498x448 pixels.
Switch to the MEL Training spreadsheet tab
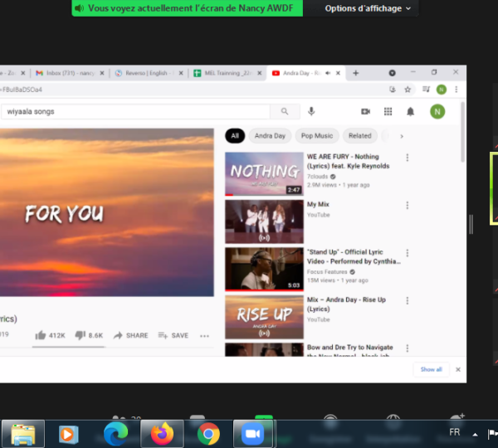click(x=227, y=73)
